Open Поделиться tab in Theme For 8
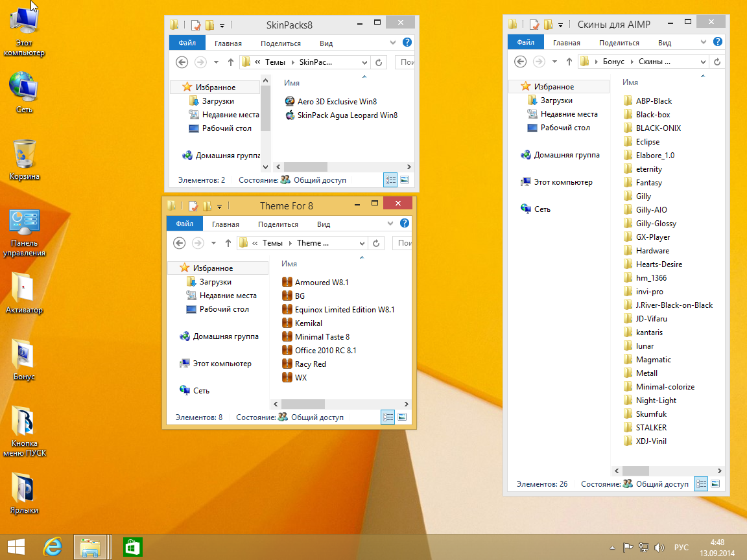The height and width of the screenshot is (560, 747). (278, 224)
